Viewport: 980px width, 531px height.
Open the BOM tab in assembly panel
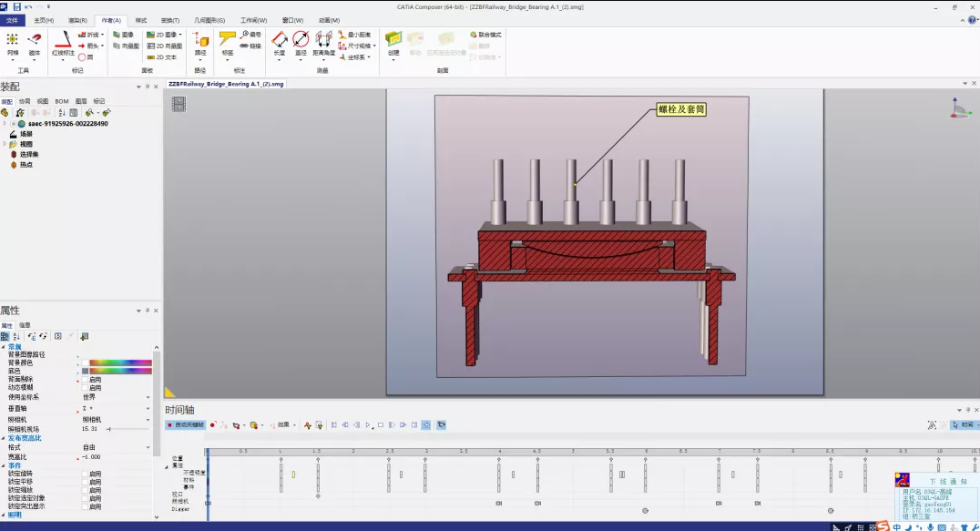[x=62, y=101]
